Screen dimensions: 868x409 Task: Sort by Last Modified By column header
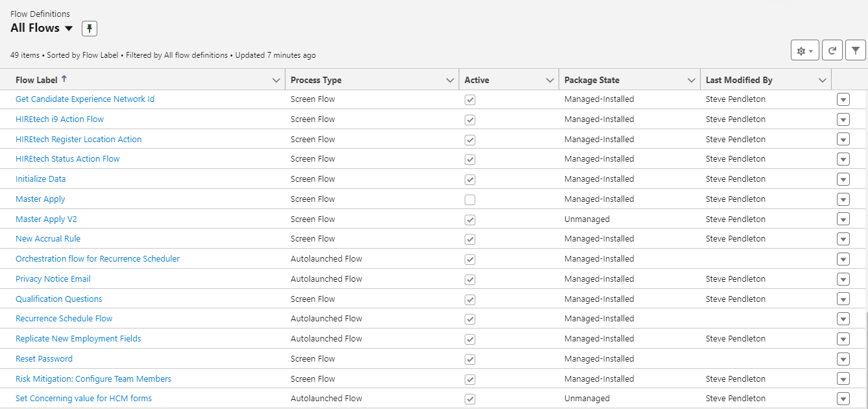tap(739, 81)
